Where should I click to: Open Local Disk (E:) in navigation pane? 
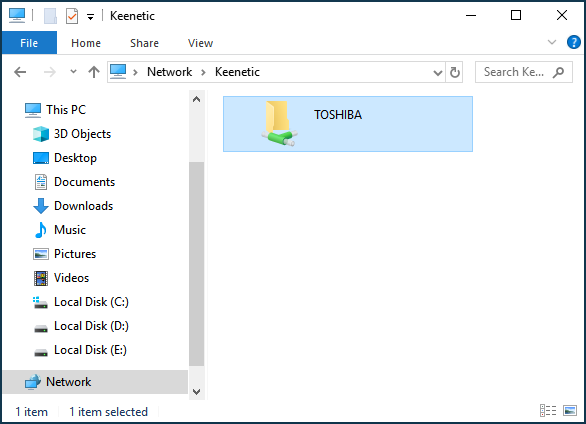[80, 350]
